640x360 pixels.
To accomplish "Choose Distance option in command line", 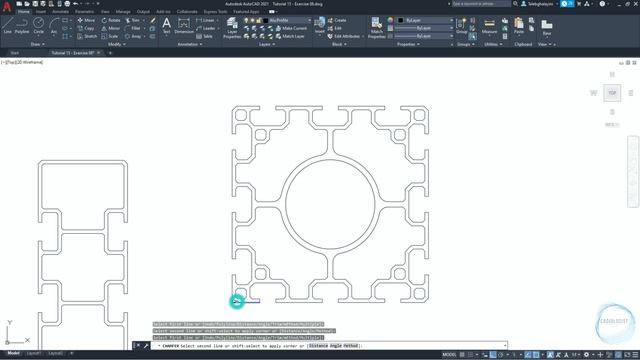I will (x=318, y=346).
